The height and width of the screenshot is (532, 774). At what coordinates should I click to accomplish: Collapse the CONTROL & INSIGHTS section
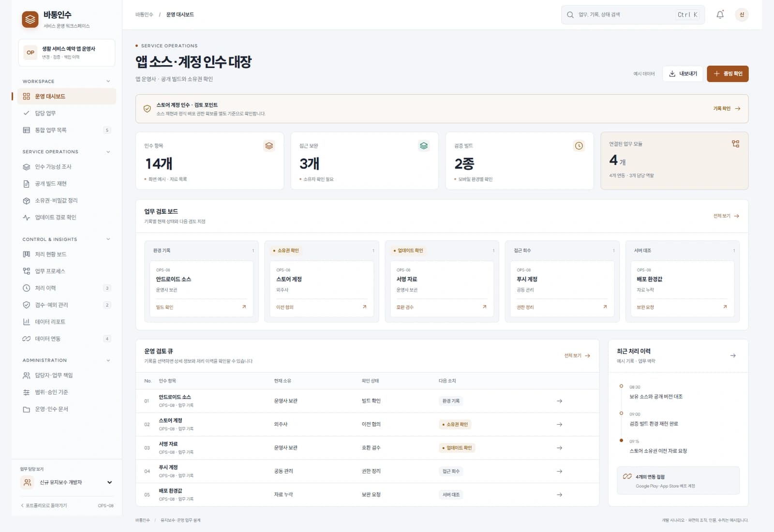[x=108, y=239]
